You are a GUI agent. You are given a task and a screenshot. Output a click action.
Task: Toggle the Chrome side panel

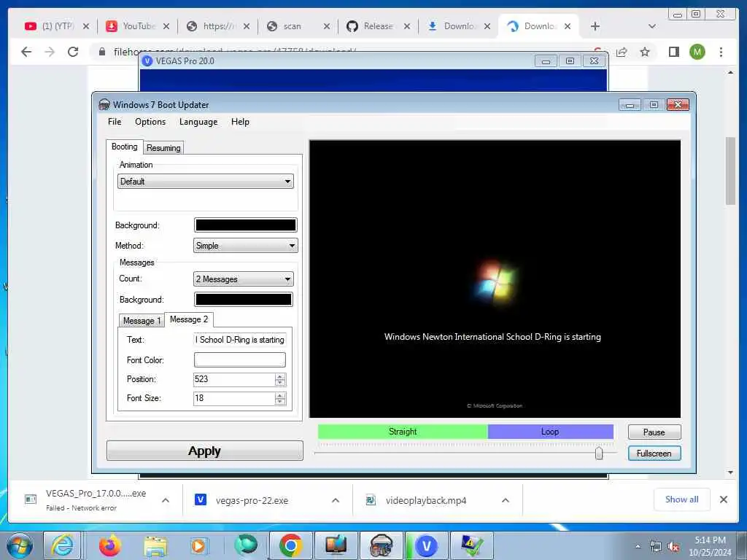(x=673, y=52)
